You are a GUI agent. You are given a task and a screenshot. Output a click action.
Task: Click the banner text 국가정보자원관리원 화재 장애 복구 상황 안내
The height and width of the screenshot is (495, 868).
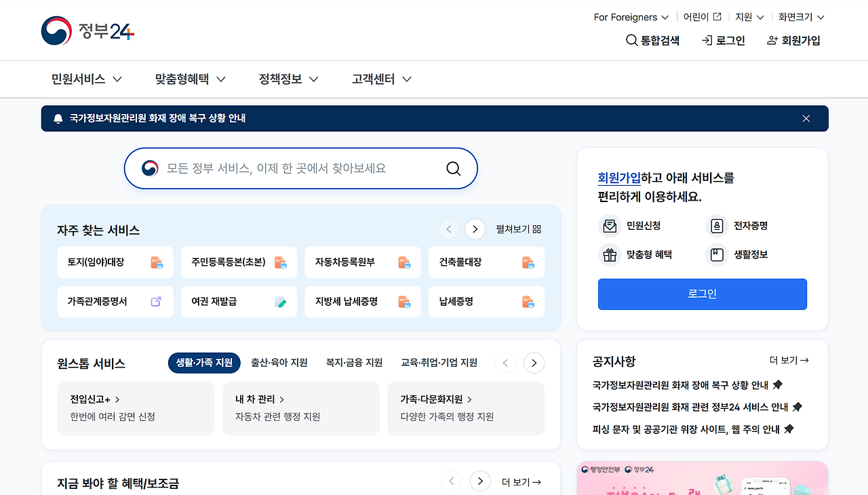(157, 119)
